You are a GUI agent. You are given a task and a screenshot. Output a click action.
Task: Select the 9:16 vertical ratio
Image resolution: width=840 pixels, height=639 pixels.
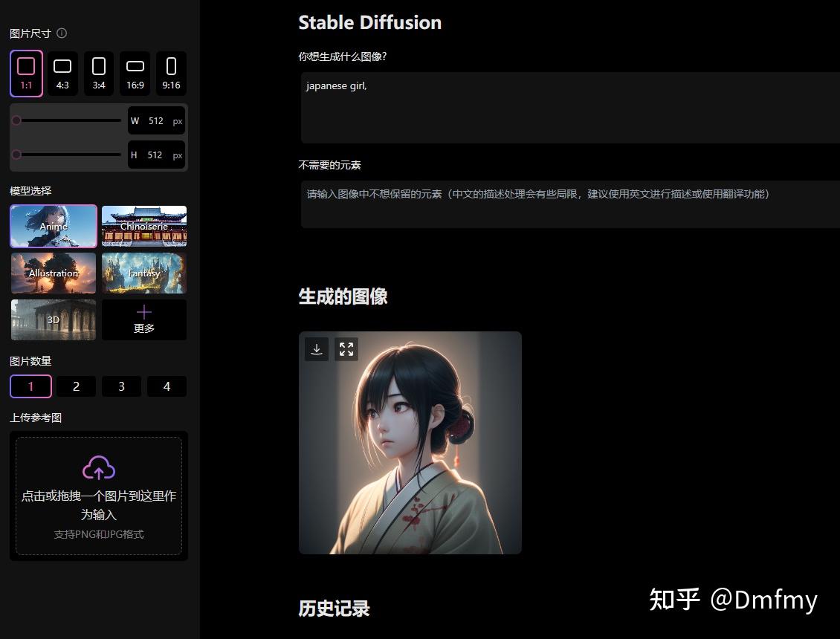point(172,74)
